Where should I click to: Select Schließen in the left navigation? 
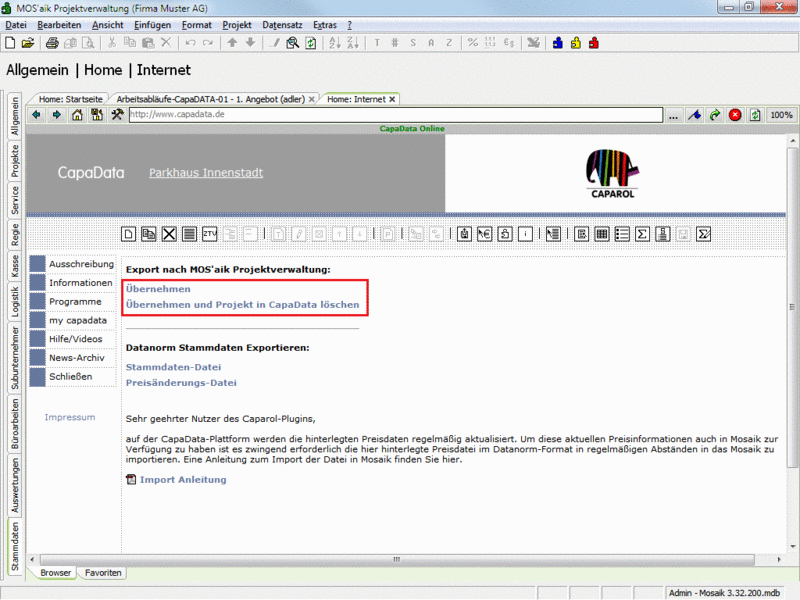(70, 377)
